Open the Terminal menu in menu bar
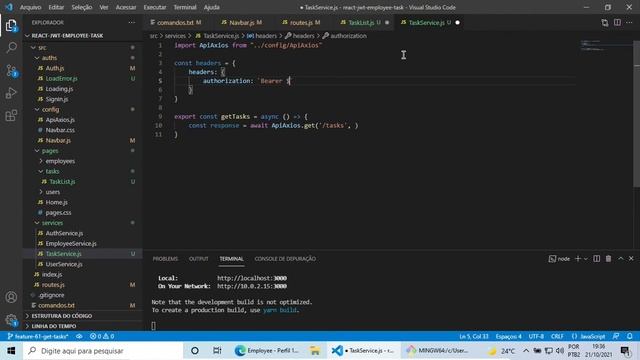 click(x=185, y=7)
